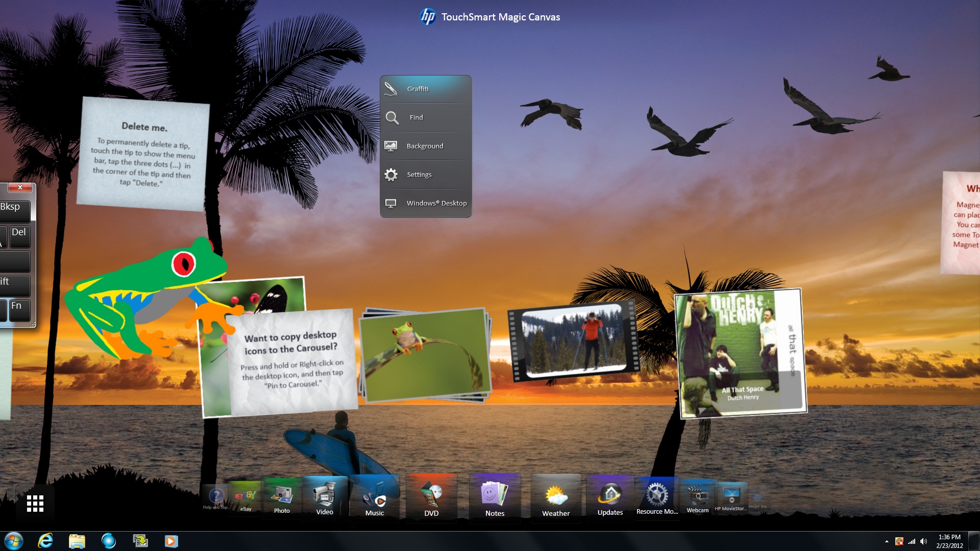Screen dimensions: 980x551
Task: Open the Notes app tile
Action: (x=495, y=497)
